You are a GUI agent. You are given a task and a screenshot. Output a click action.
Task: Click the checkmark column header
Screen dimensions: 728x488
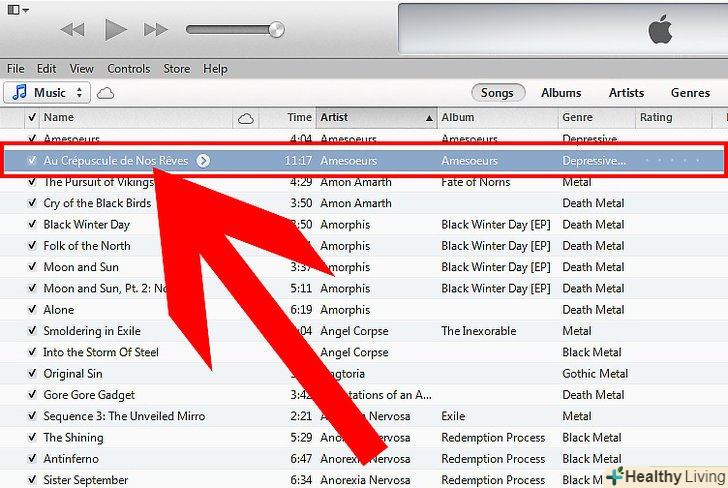32,117
